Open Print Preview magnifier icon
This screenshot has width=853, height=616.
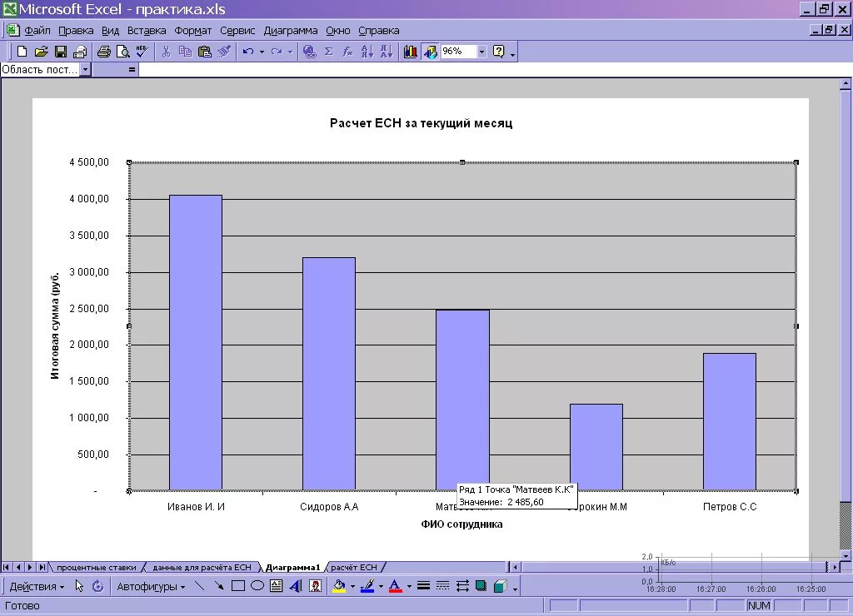(123, 52)
